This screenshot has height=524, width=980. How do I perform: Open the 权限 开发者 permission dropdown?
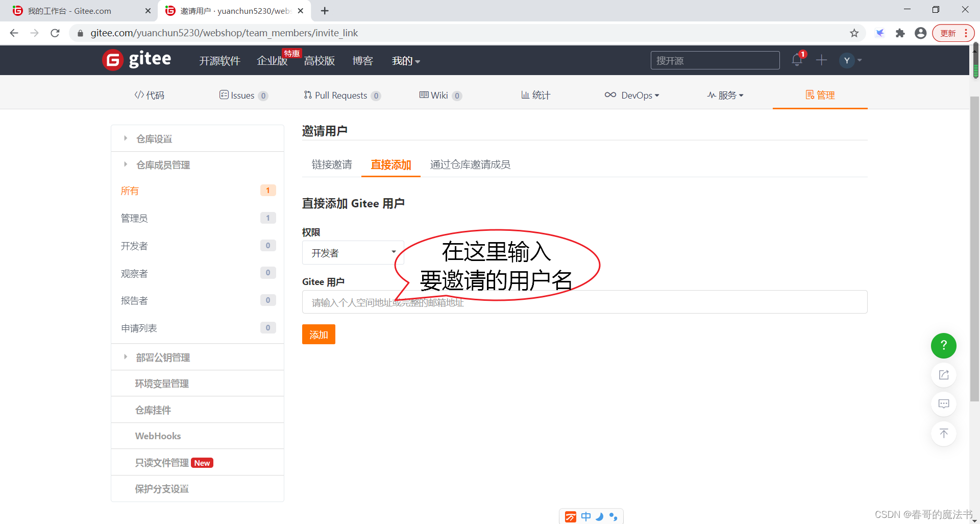353,253
